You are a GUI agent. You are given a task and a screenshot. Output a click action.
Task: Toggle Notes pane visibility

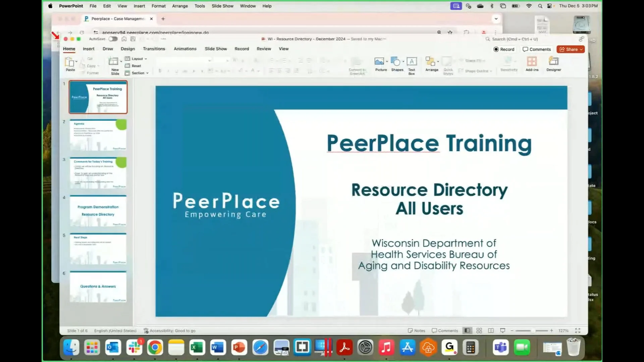click(x=417, y=330)
